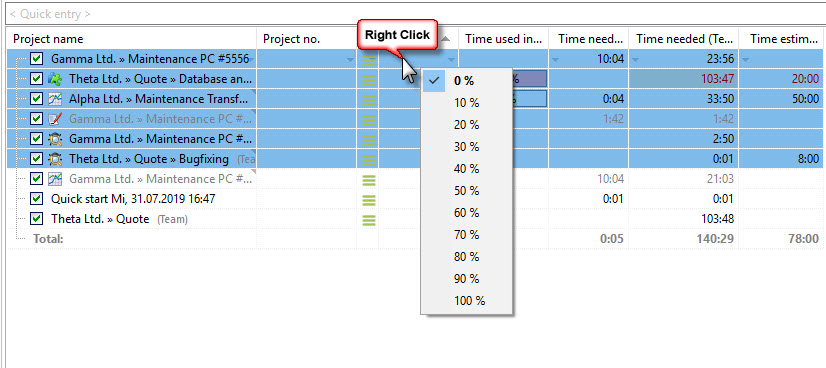The image size is (826, 368).
Task: Uncheck the Theta Ltd. » Quote (Team) checkbox
Action: coord(36,218)
